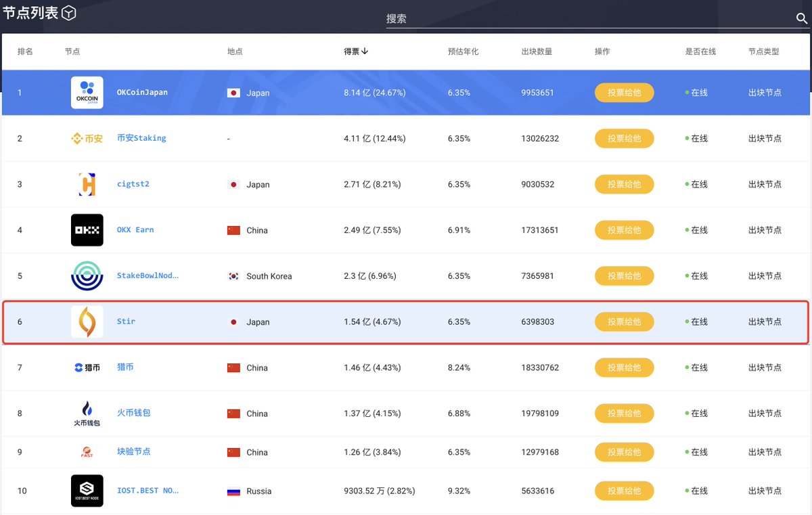Viewport: 812px width, 515px height.
Task: Click the node icon beside 节点列表 title
Action: pos(68,12)
